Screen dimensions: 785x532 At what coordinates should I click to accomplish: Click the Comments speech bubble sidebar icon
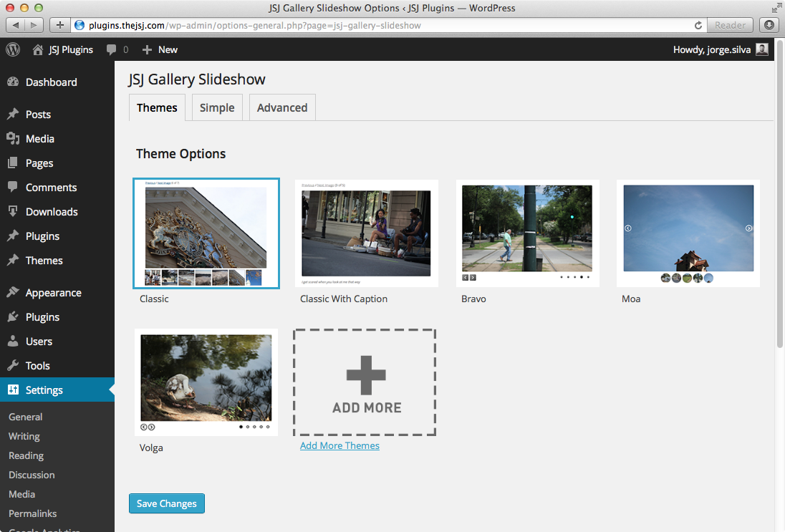pos(13,187)
